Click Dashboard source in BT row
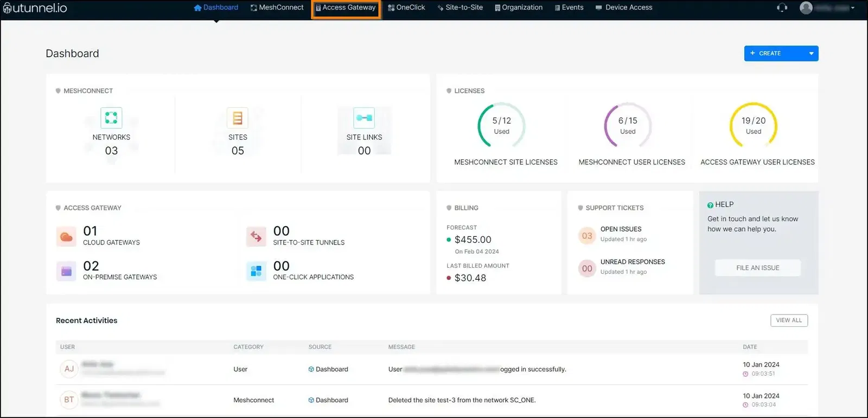The image size is (868, 418). [x=328, y=400]
